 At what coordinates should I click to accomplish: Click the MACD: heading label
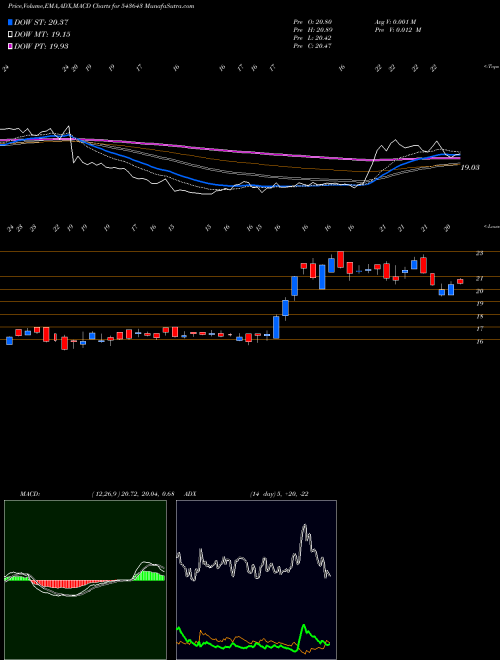[x=30, y=494]
